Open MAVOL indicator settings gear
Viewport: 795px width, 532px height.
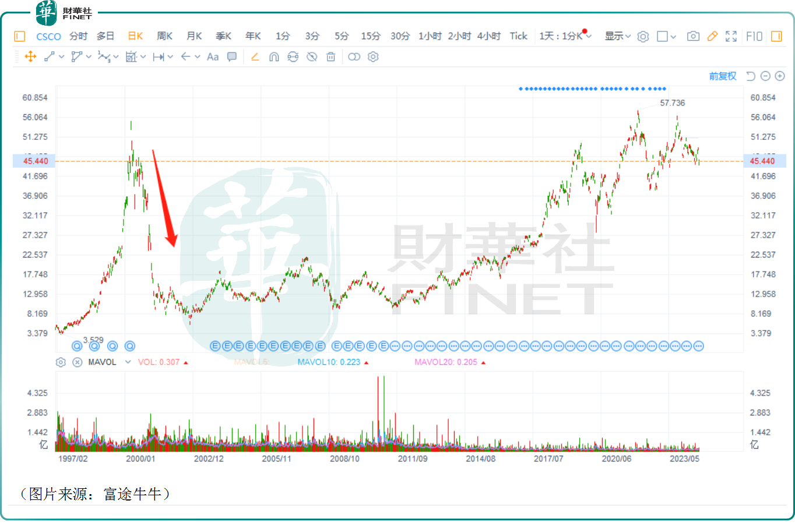61,362
